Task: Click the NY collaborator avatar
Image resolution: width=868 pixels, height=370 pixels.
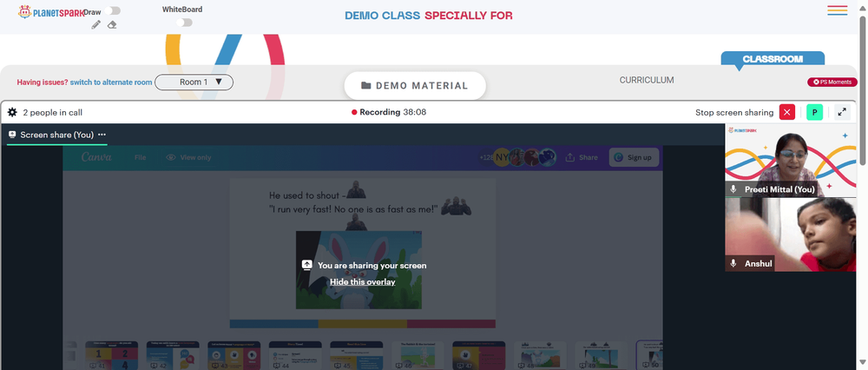Action: click(502, 157)
